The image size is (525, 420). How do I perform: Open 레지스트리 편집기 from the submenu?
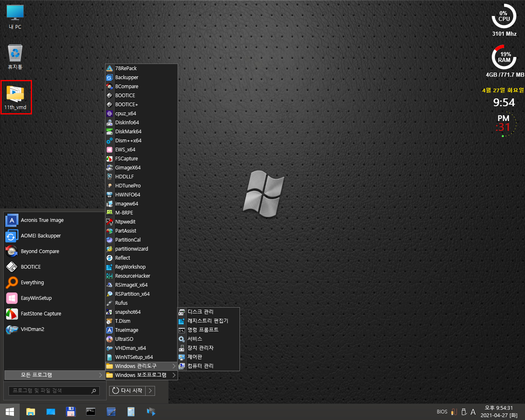tap(208, 321)
